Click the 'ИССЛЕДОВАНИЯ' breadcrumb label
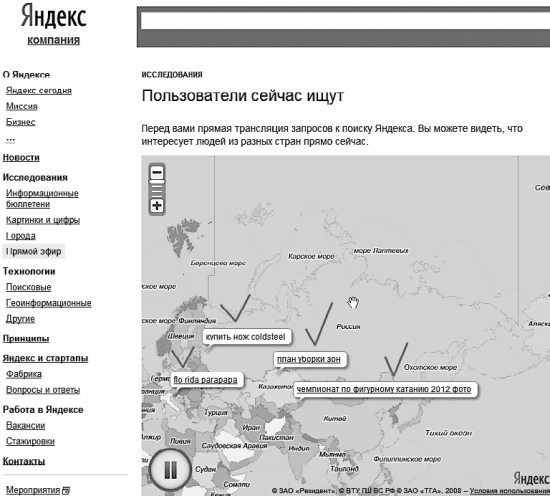 [172, 75]
